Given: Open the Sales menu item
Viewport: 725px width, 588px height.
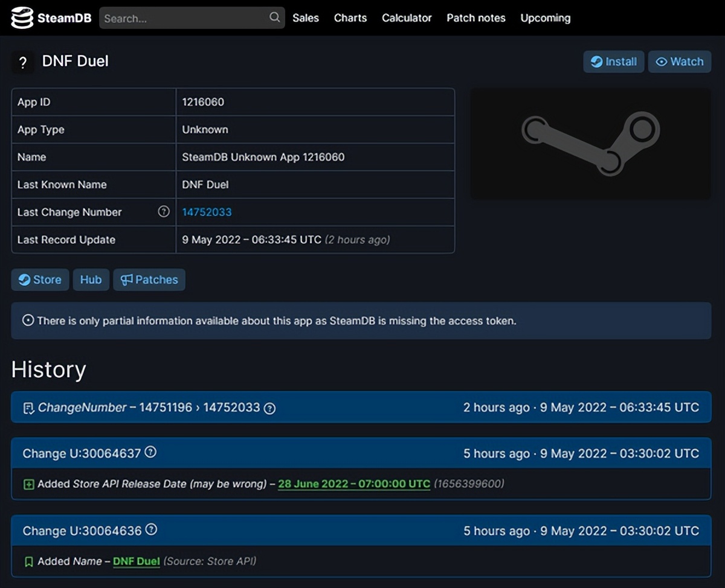Looking at the screenshot, I should pyautogui.click(x=306, y=18).
